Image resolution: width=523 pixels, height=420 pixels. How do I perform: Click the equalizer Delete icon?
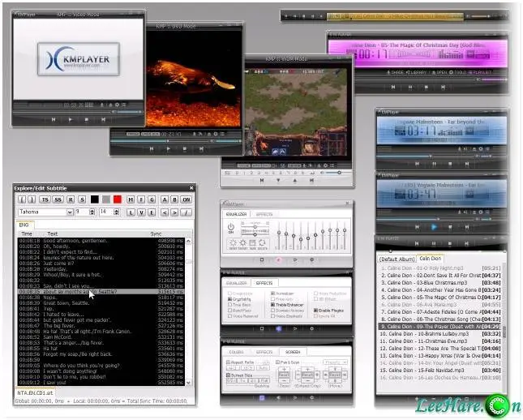263,245
